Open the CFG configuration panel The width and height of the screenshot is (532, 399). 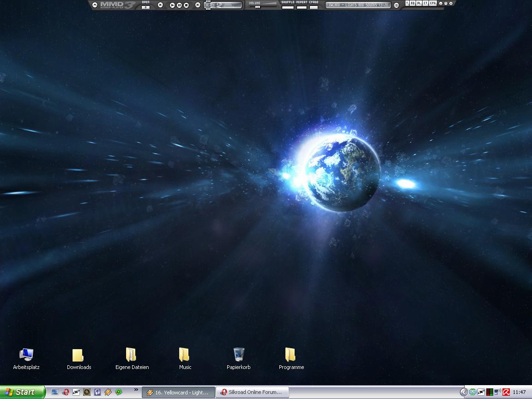click(x=433, y=3)
